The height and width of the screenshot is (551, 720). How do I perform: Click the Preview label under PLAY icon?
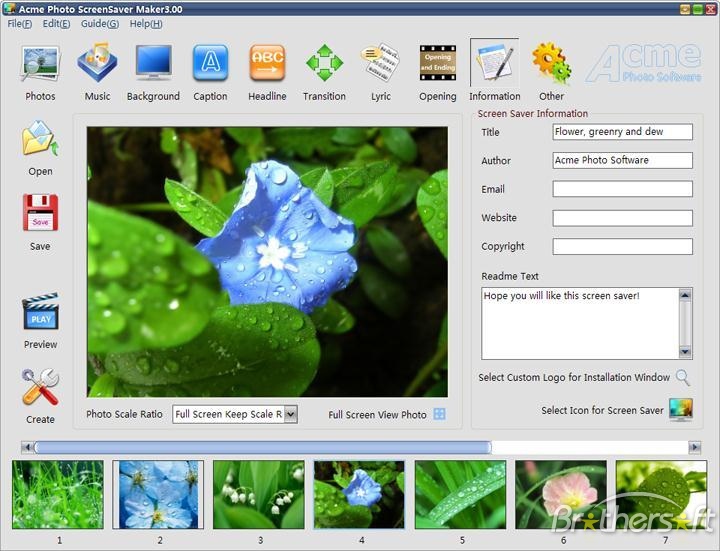[40, 344]
